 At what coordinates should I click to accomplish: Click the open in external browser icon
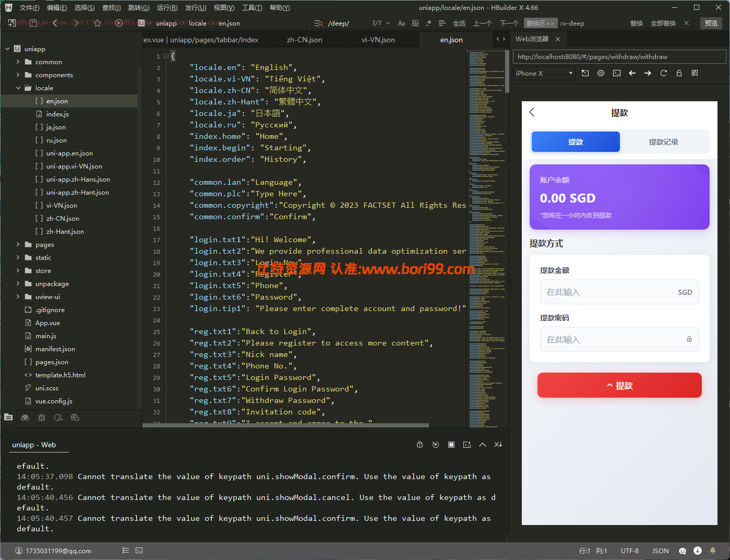(x=585, y=73)
